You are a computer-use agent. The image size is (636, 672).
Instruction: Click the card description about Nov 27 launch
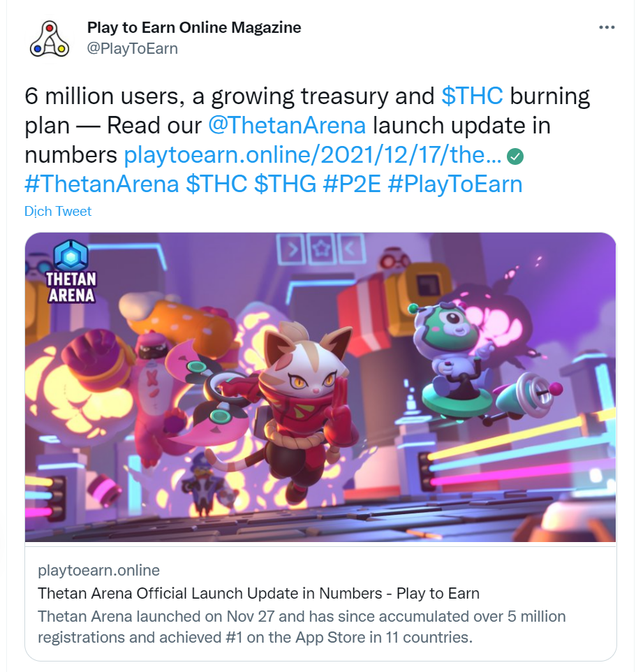pos(302,627)
